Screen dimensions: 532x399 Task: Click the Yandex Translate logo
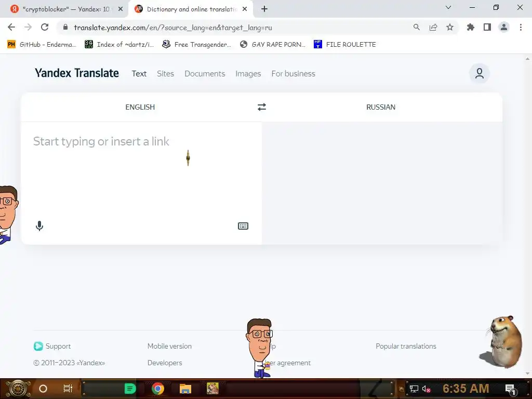[x=77, y=73]
